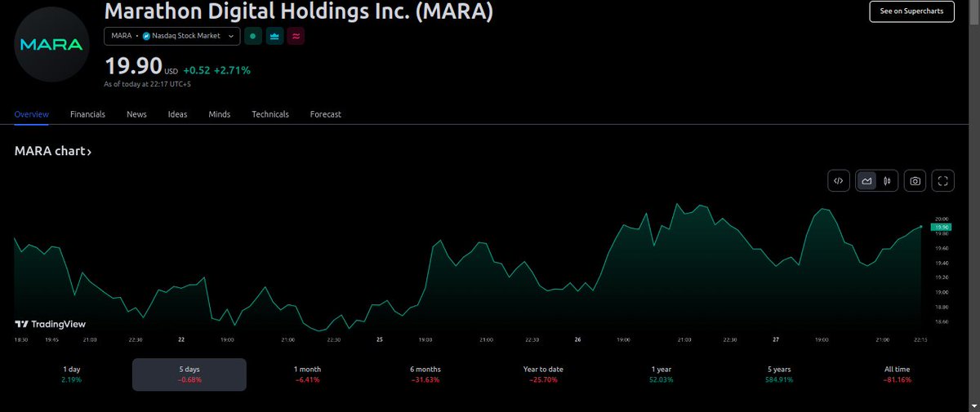The height and width of the screenshot is (412, 980).
Task: Click the 19:45 time axis label
Action: click(51, 339)
